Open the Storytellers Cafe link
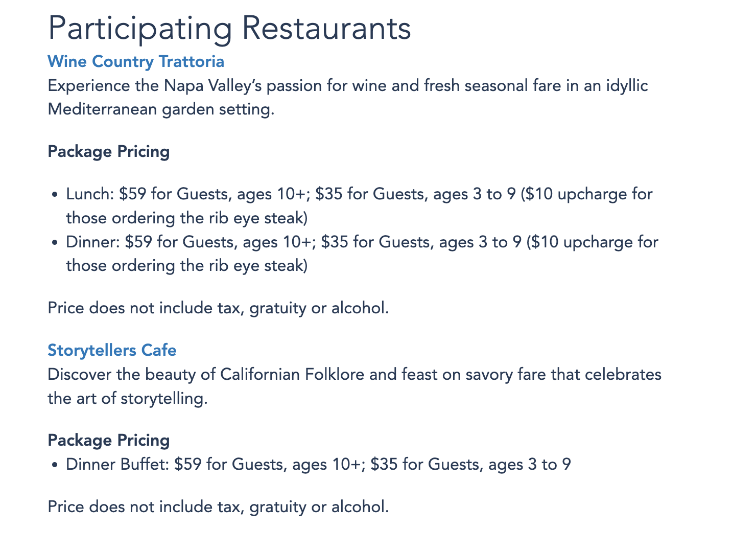This screenshot has width=756, height=551. [112, 350]
